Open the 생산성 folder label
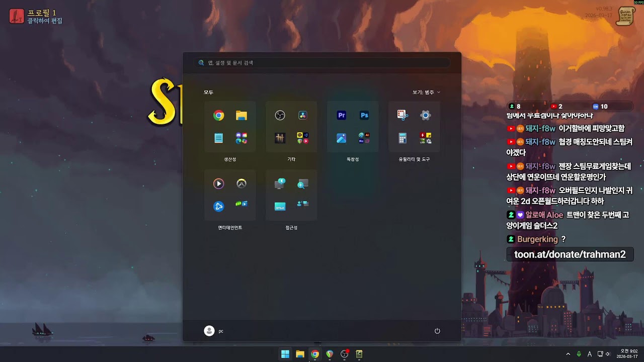Screen dimensions: 644x362 (x=230, y=159)
